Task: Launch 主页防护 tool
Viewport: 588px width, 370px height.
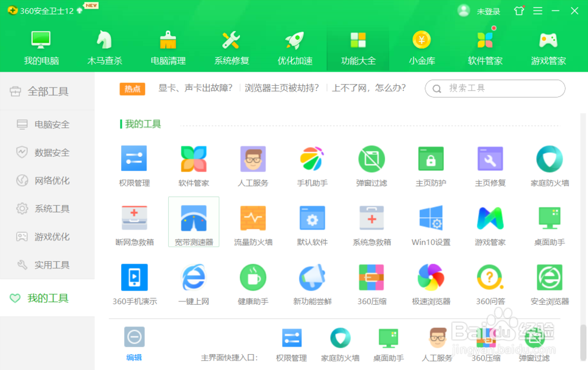Action: (x=430, y=166)
